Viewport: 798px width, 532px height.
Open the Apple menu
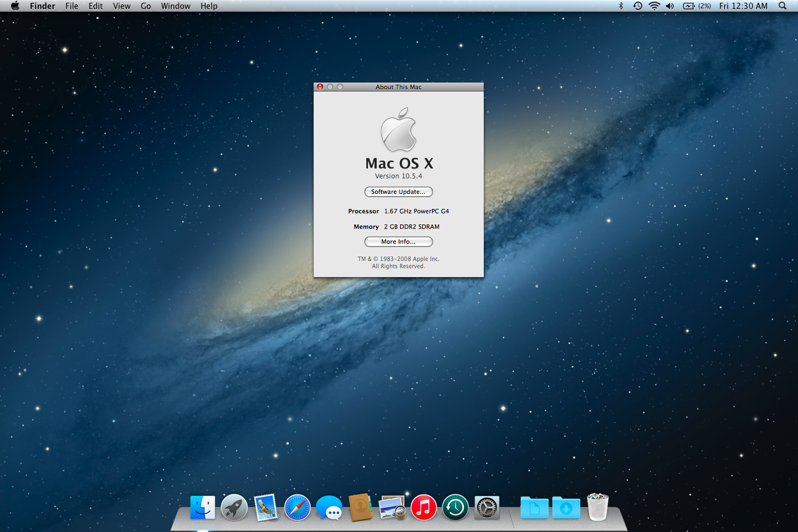[x=15, y=6]
